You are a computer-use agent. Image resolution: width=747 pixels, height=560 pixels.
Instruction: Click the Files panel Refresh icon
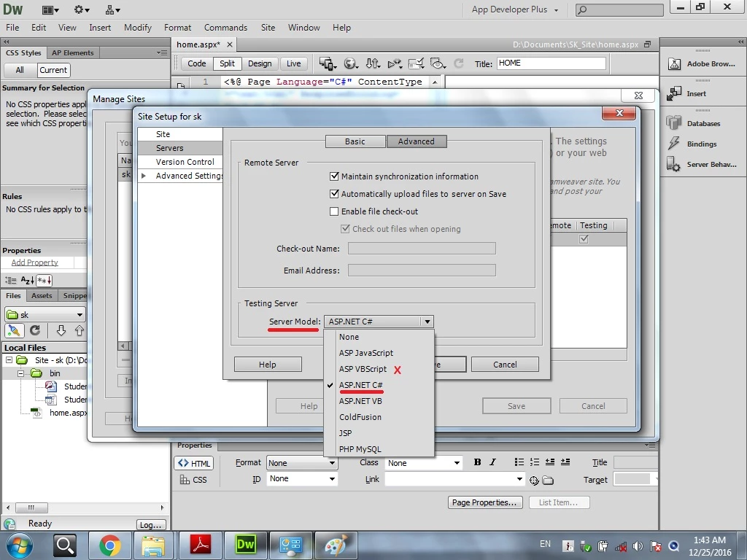tap(35, 330)
